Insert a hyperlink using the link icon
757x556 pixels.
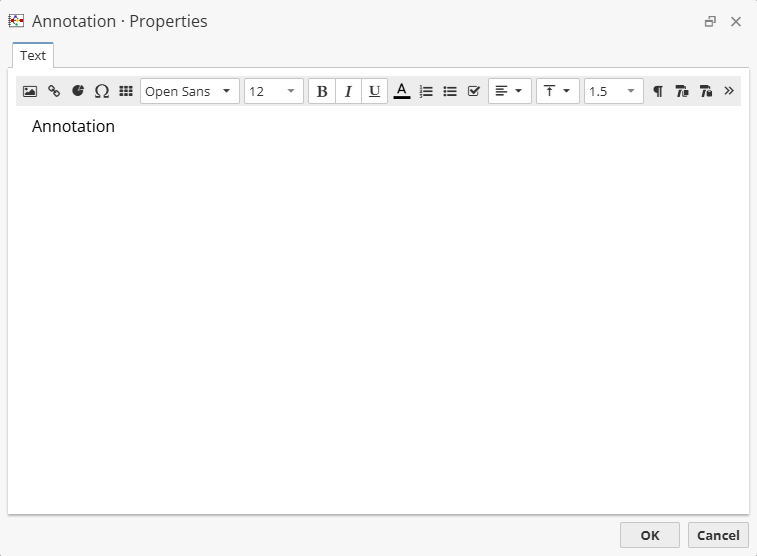(54, 91)
